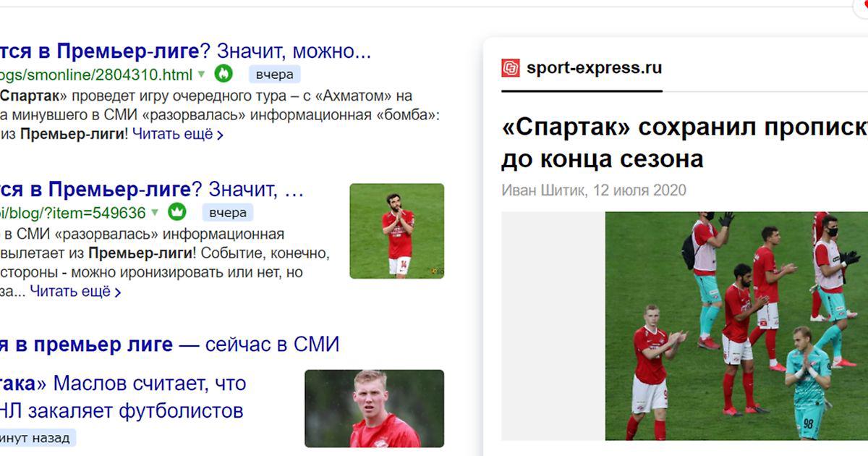The width and height of the screenshot is (868, 456).
Task: Click 'Читать ещё' under the first result
Action: coord(173,134)
